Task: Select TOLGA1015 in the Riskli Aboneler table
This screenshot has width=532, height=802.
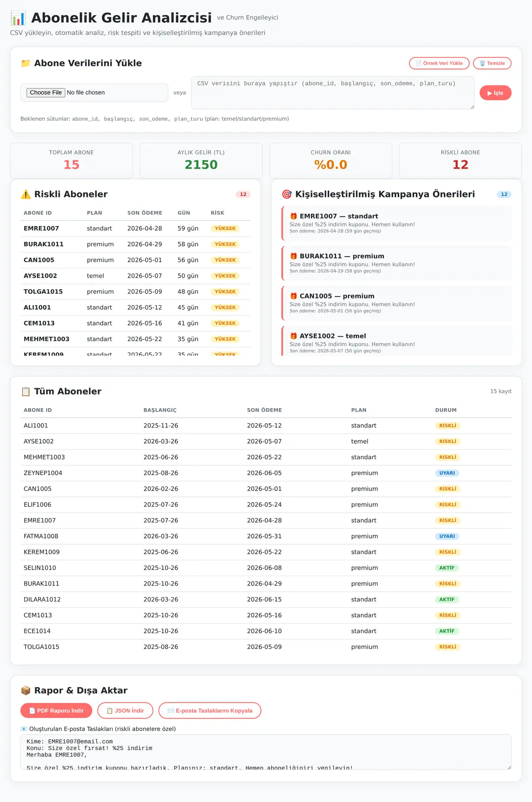Action: (x=43, y=291)
